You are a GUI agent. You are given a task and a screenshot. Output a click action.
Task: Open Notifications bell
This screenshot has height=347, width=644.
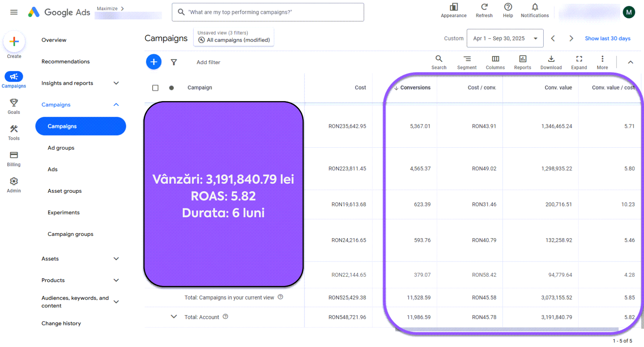point(535,7)
